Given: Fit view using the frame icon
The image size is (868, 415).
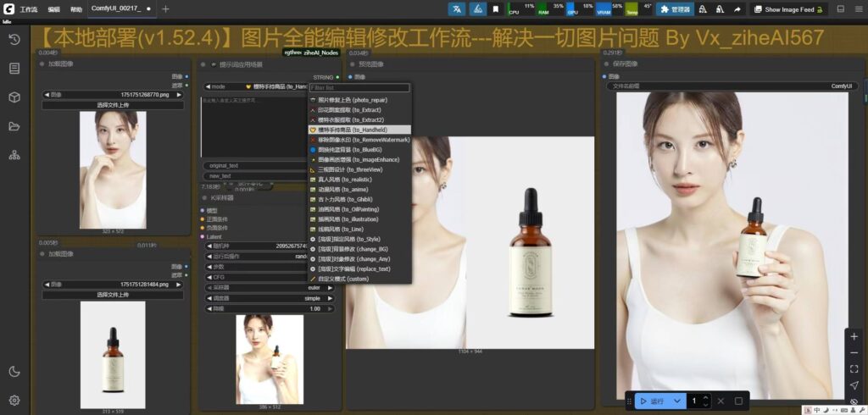Looking at the screenshot, I should pos(854,368).
